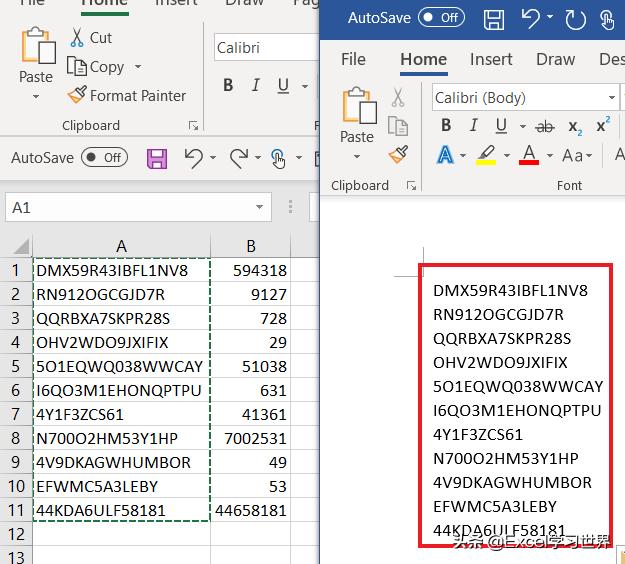Switch to the Word Draw tab

[x=555, y=59]
